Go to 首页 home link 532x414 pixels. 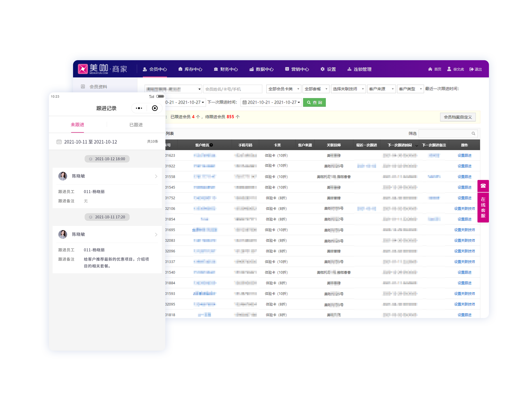[x=435, y=69]
